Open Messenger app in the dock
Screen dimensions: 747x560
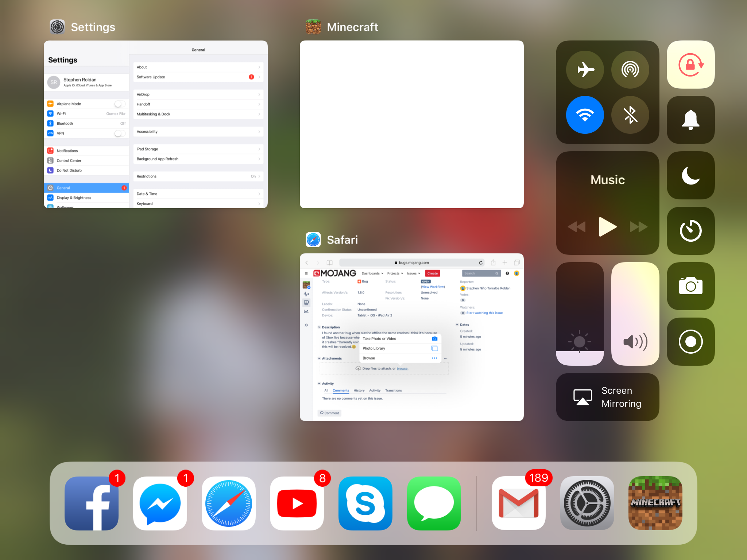click(x=160, y=503)
